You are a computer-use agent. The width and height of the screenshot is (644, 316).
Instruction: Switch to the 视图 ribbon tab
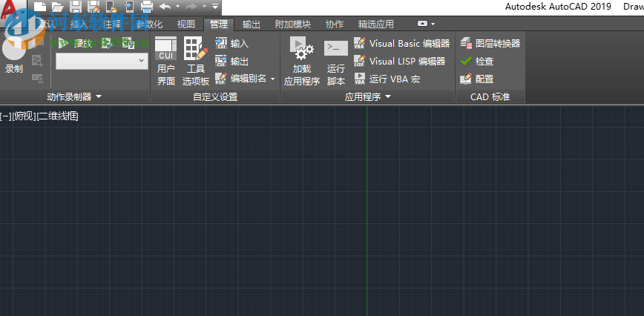click(186, 24)
